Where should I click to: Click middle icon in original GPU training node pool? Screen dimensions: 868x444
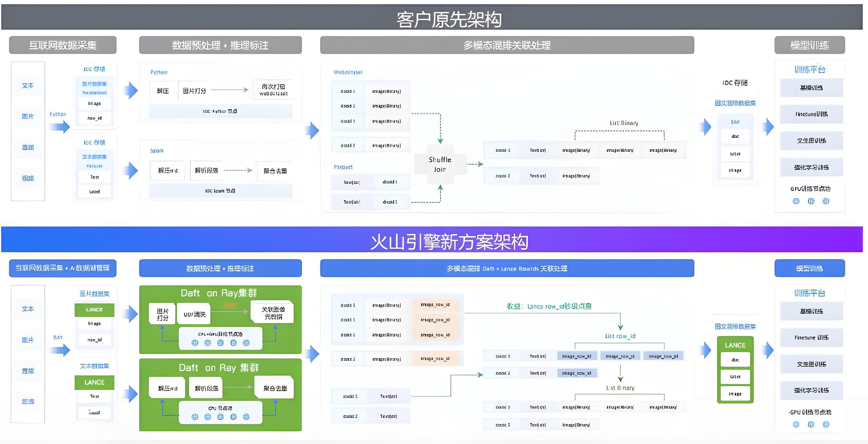[811, 201]
